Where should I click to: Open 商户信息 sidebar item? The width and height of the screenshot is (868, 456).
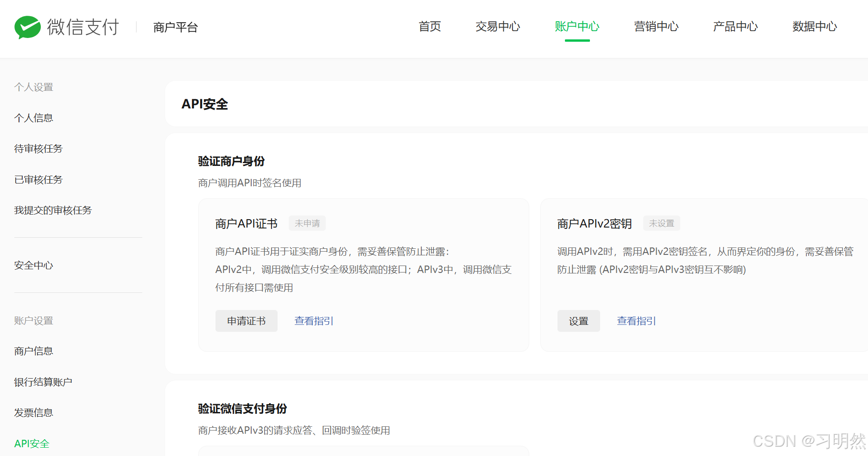33,351
